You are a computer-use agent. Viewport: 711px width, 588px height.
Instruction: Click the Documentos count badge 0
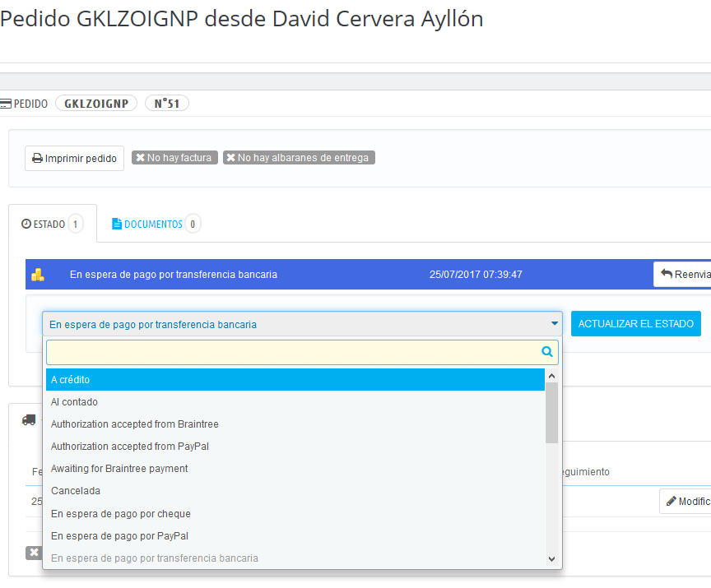coord(193,224)
